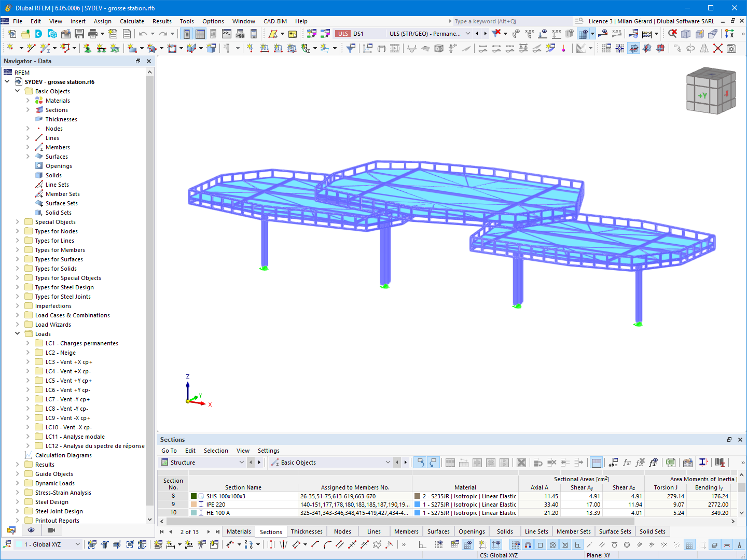This screenshot has width=747, height=560.
Task: Click the Export to Excel icon in Sections panel
Action: (x=671, y=463)
